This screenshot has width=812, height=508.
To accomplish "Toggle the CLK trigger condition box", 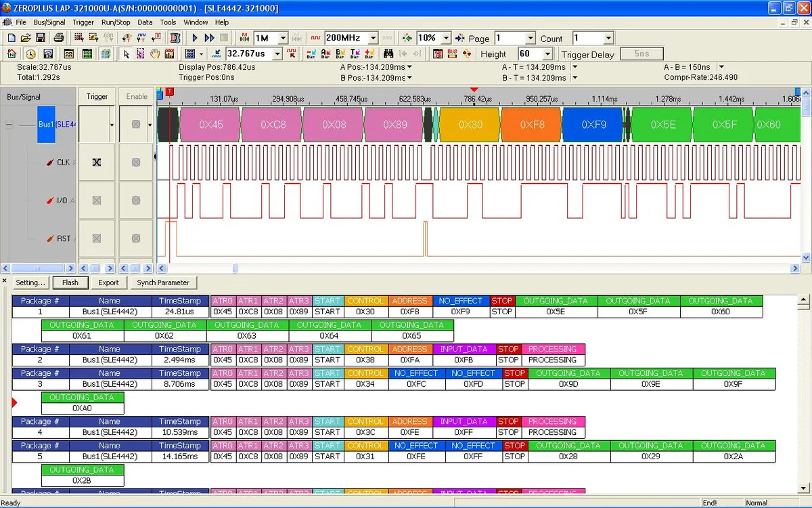I will click(97, 163).
